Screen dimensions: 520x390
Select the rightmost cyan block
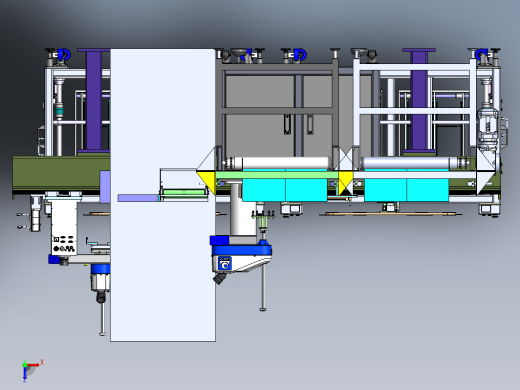427,190
